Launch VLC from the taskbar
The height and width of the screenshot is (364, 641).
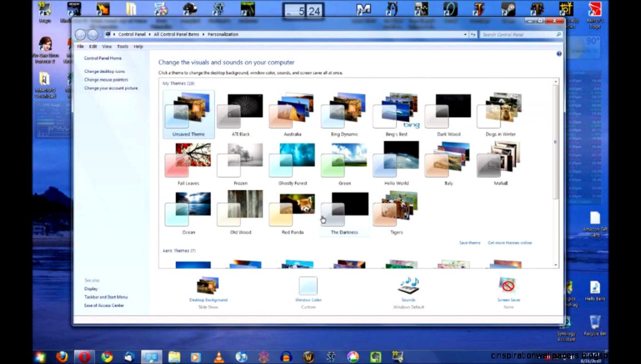219,356
